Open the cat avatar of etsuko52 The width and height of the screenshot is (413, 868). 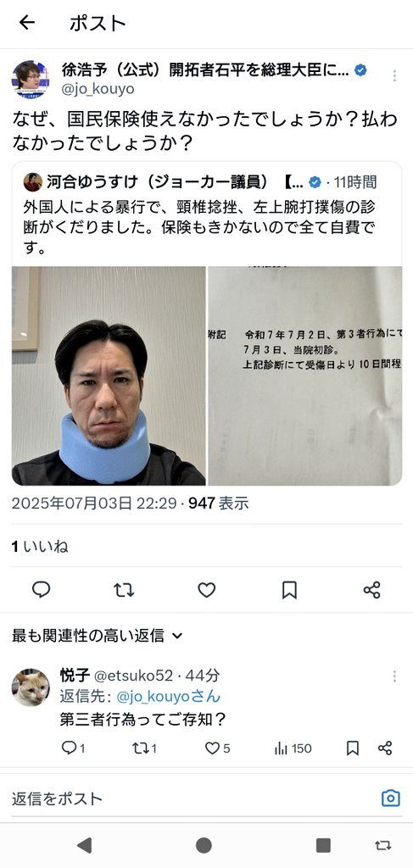pos(31,687)
